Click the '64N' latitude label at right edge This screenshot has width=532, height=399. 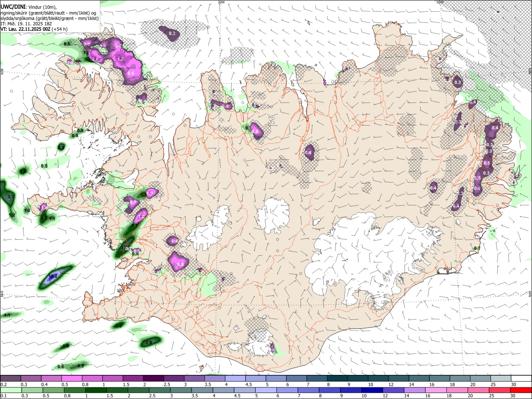tap(530, 294)
